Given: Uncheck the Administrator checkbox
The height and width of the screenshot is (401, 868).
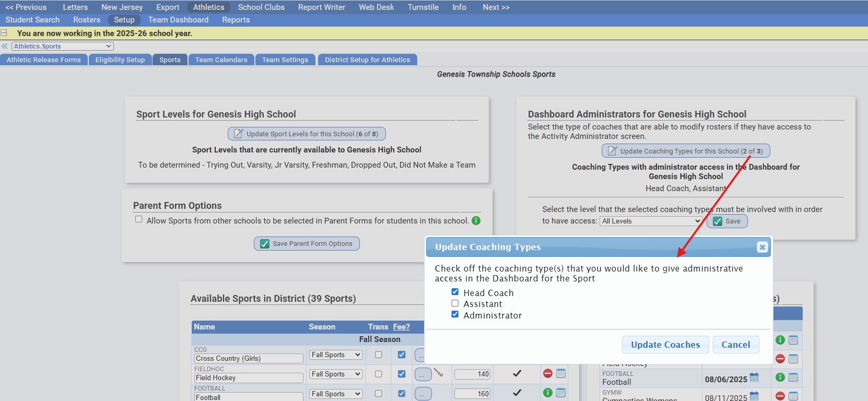Looking at the screenshot, I should pos(455,314).
